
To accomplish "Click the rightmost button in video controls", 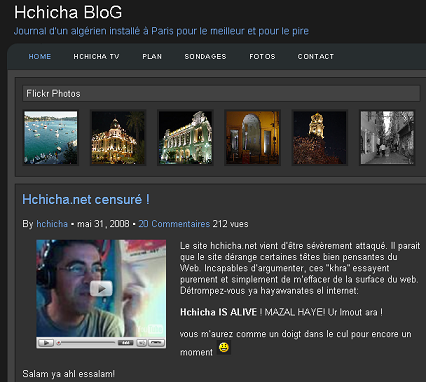I will pyautogui.click(x=156, y=342).
